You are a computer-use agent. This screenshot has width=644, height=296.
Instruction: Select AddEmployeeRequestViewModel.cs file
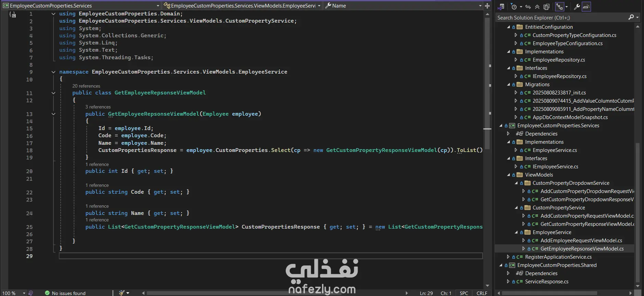point(581,241)
